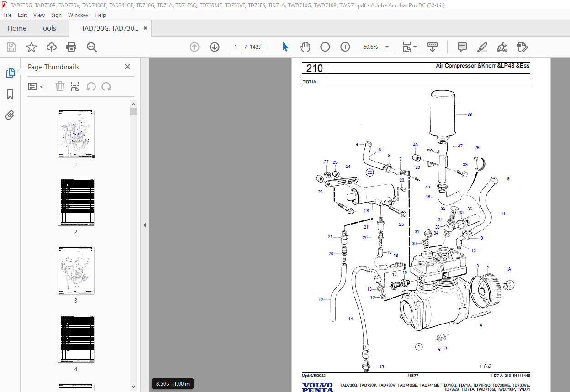
Task: Toggle the Page Thumbnails sidebar icon
Action: coord(10,73)
